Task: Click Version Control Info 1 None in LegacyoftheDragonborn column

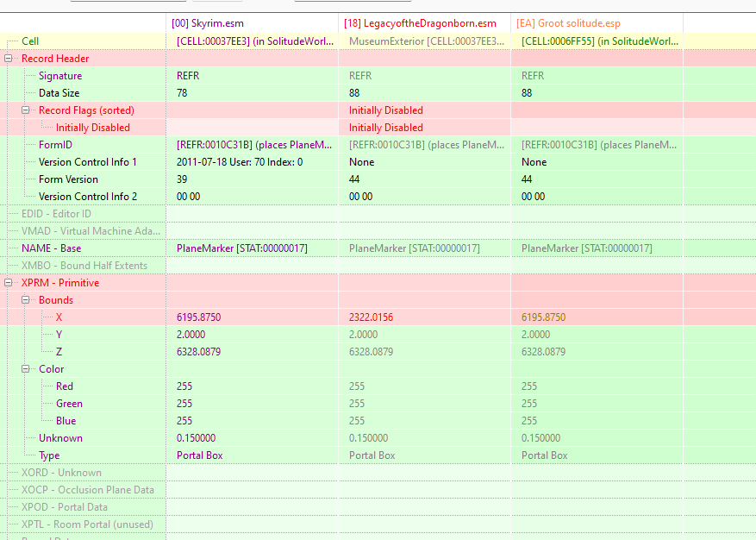Action: 361,162
